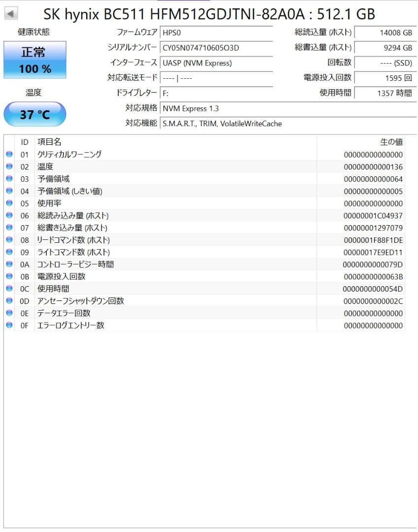Select the エラーログエントリー数 row text
The height and width of the screenshot is (532, 418).
pos(70,326)
